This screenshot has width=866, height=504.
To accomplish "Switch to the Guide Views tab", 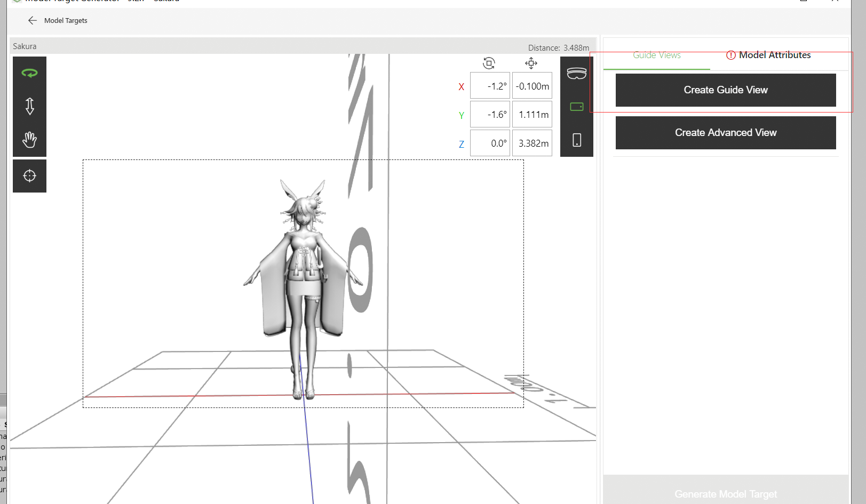I will [x=657, y=55].
